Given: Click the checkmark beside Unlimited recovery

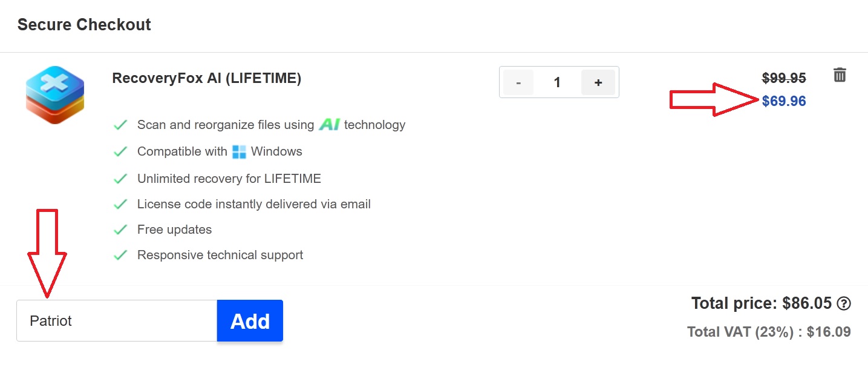Looking at the screenshot, I should click(x=120, y=178).
